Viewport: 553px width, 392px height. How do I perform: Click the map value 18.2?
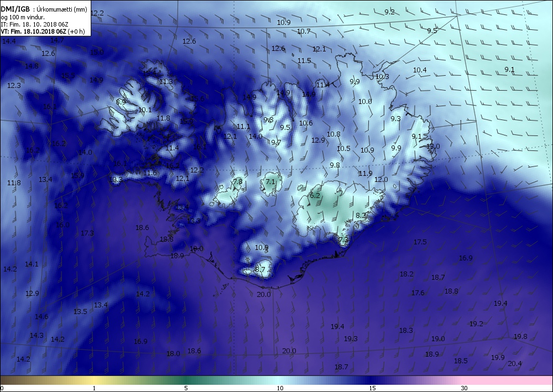click(406, 274)
